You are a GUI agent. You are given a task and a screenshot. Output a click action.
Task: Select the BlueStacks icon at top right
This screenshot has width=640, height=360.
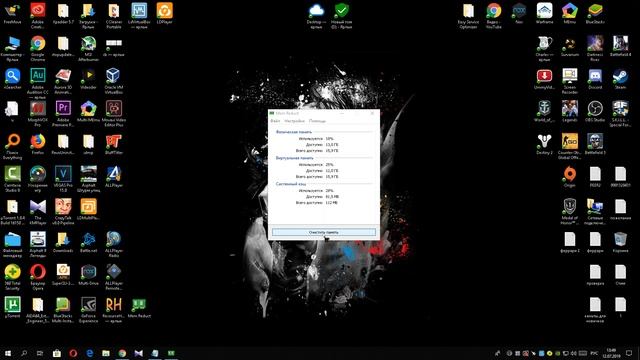coord(595,13)
